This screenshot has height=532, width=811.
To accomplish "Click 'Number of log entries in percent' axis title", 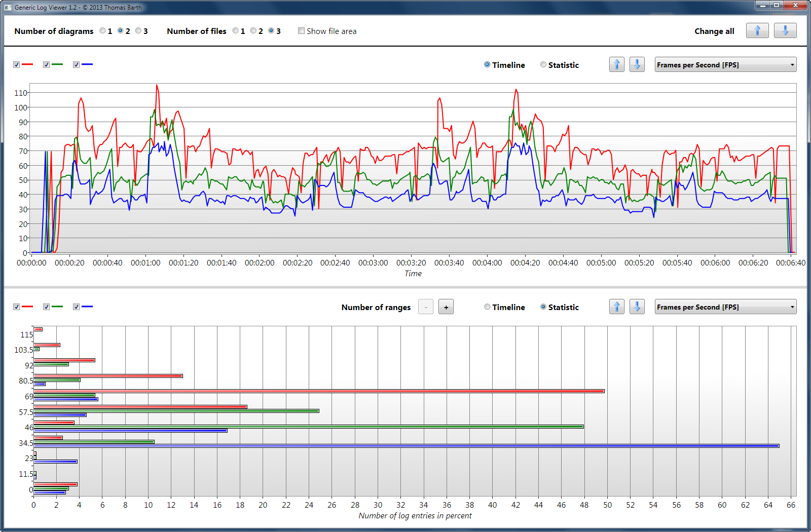I will [415, 515].
